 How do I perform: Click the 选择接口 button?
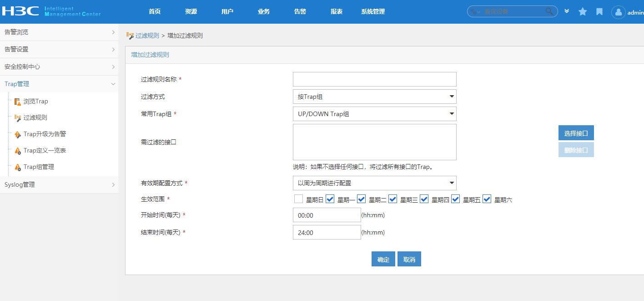coord(576,133)
